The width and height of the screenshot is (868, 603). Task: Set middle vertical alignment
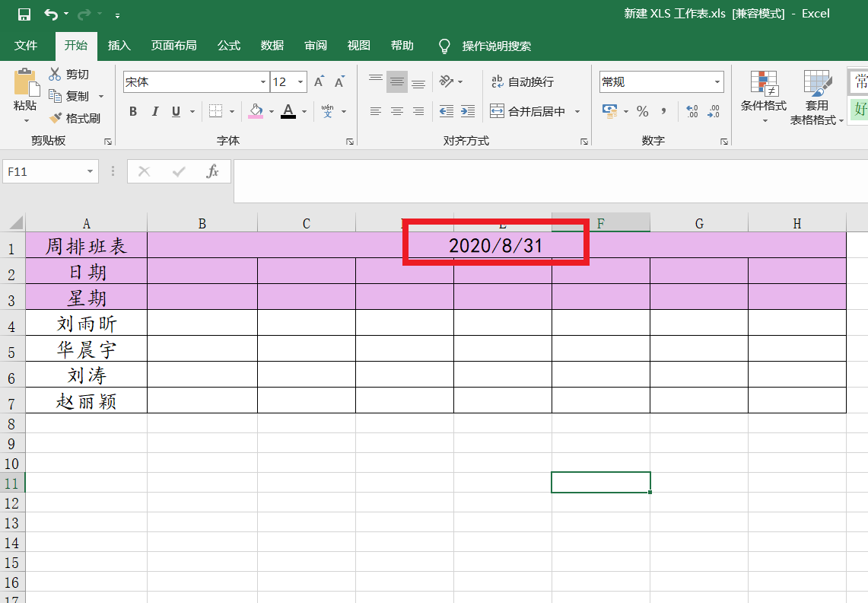click(397, 82)
